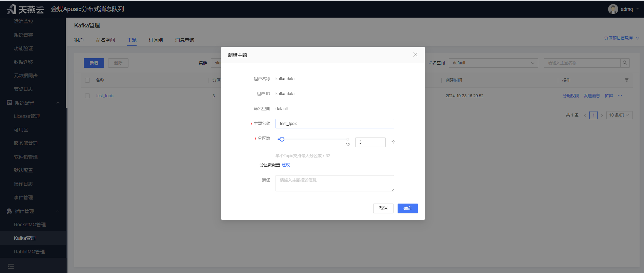Toggle the select-all checkbox in table header
Image resolution: width=644 pixels, height=273 pixels.
[x=87, y=80]
